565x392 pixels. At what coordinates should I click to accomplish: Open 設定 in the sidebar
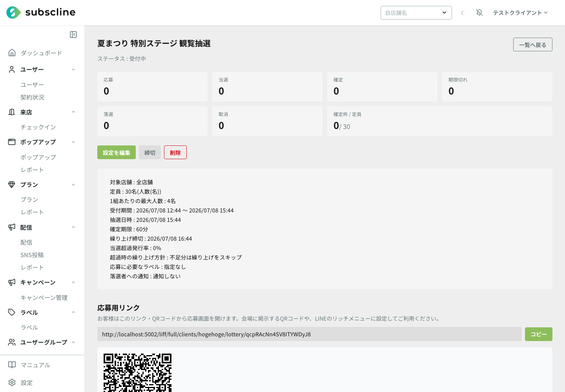[27, 383]
